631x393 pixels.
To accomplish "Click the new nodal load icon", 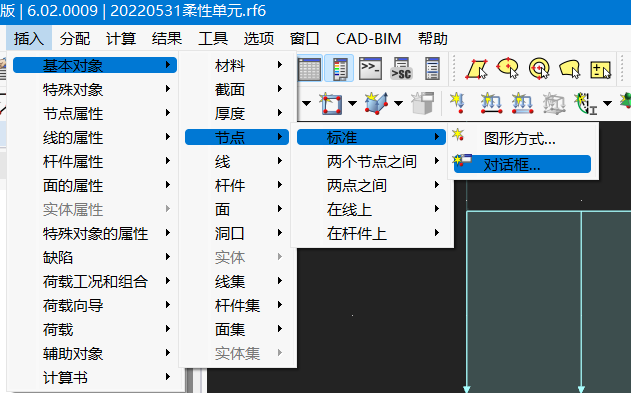I will (458, 103).
